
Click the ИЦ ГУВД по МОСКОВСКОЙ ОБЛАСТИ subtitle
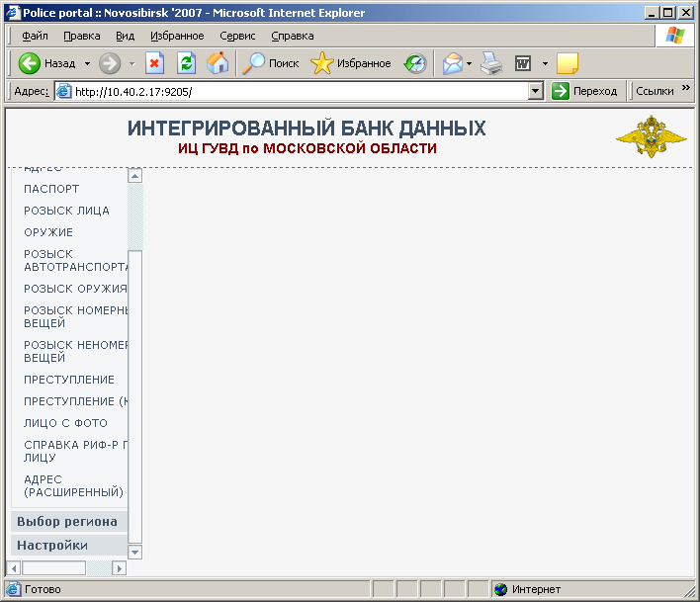307,148
